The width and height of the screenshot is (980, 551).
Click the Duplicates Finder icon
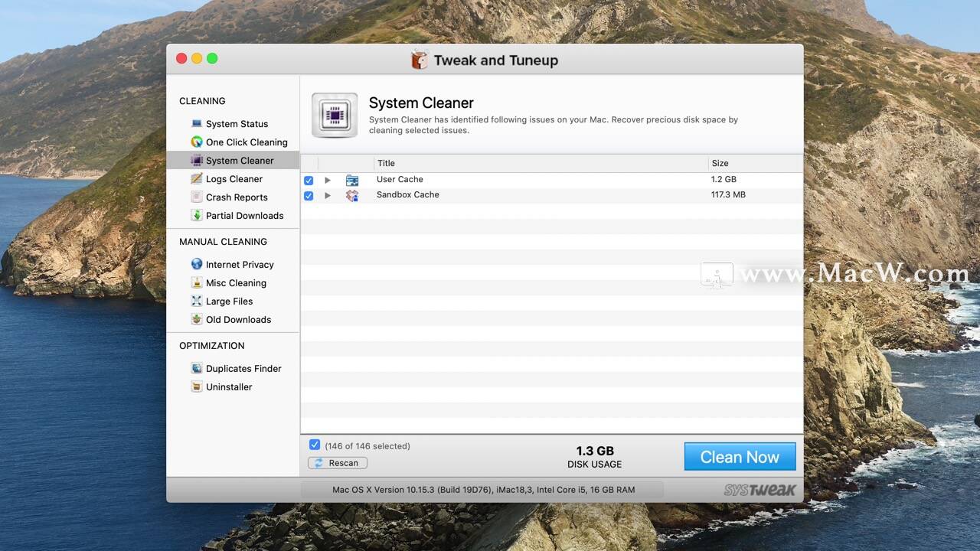click(197, 368)
